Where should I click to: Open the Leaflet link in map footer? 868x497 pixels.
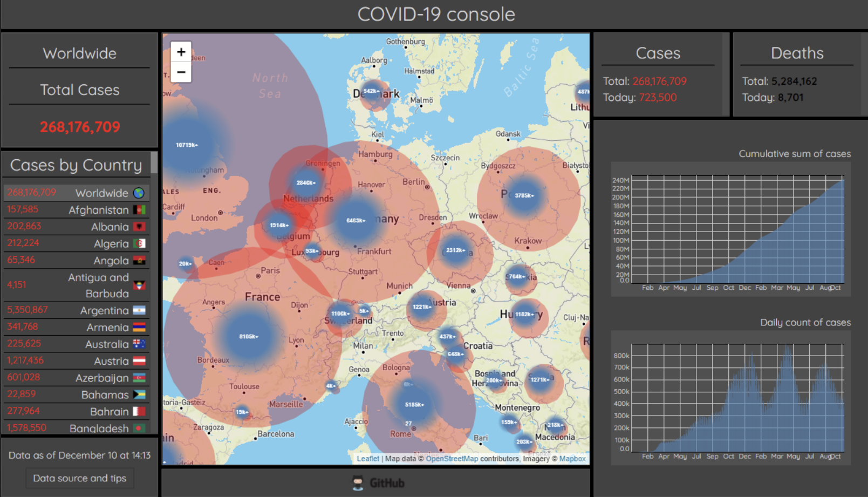click(368, 459)
